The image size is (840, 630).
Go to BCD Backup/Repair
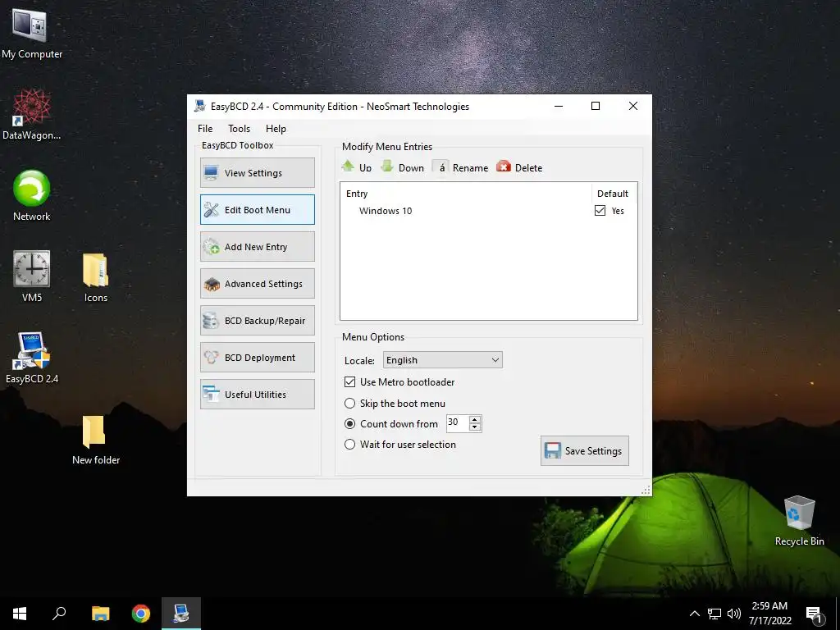[257, 321]
